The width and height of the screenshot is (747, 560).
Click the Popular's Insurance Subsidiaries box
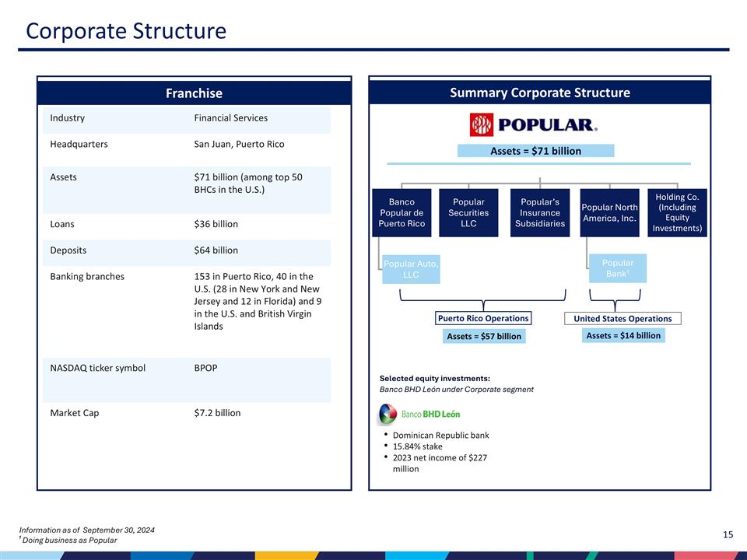click(539, 212)
